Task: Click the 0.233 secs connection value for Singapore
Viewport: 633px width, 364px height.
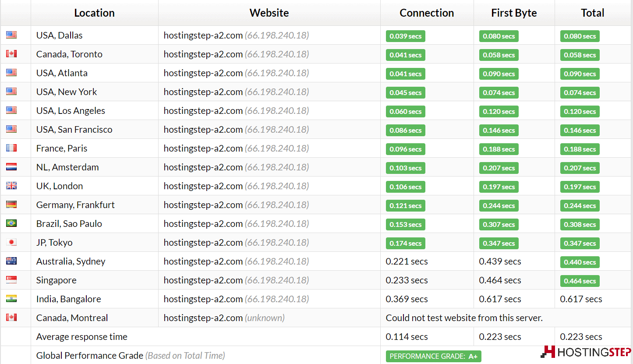Action: [407, 280]
